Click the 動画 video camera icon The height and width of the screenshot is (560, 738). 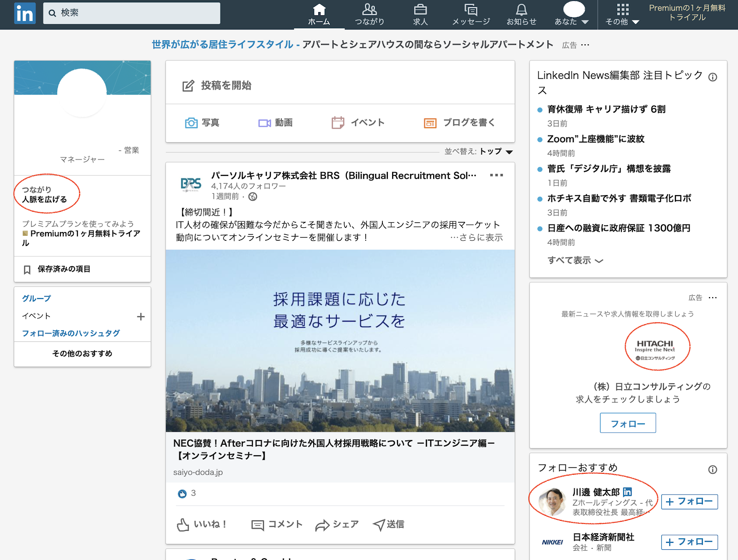265,123
